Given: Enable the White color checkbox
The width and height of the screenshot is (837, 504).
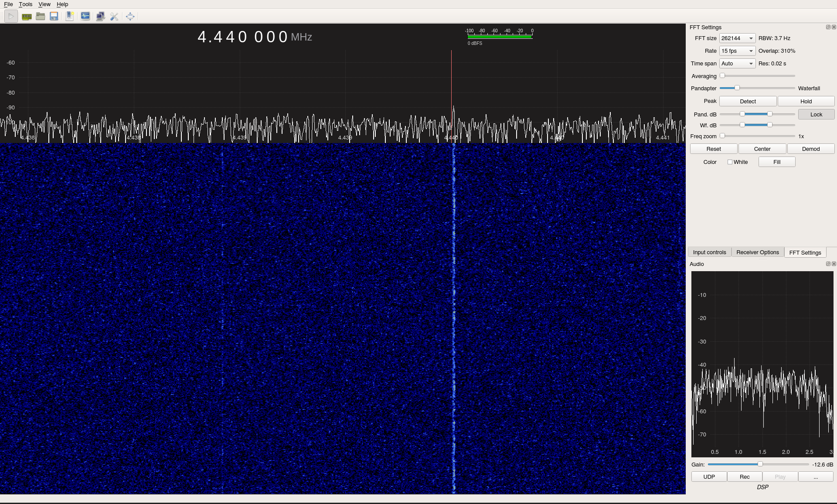Looking at the screenshot, I should (x=730, y=162).
